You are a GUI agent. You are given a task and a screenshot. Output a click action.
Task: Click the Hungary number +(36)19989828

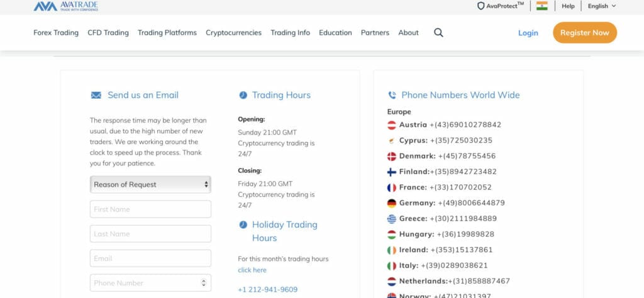pyautogui.click(x=466, y=234)
